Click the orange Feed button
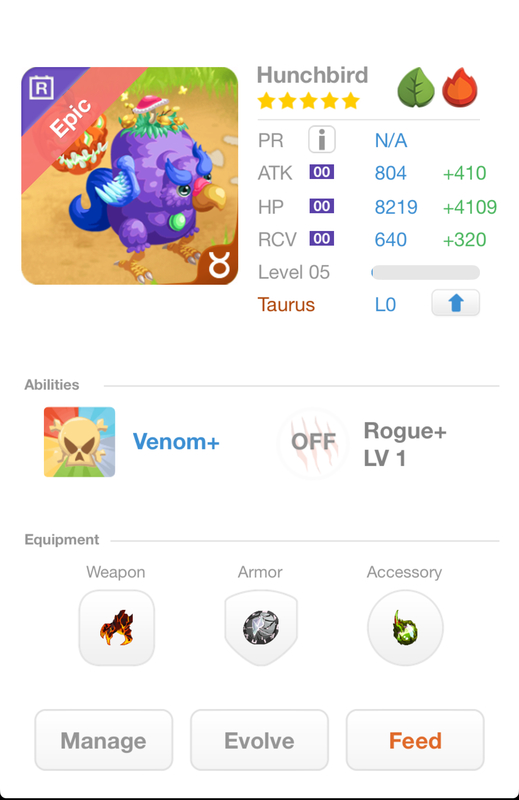This screenshot has height=800, width=519. point(415,740)
